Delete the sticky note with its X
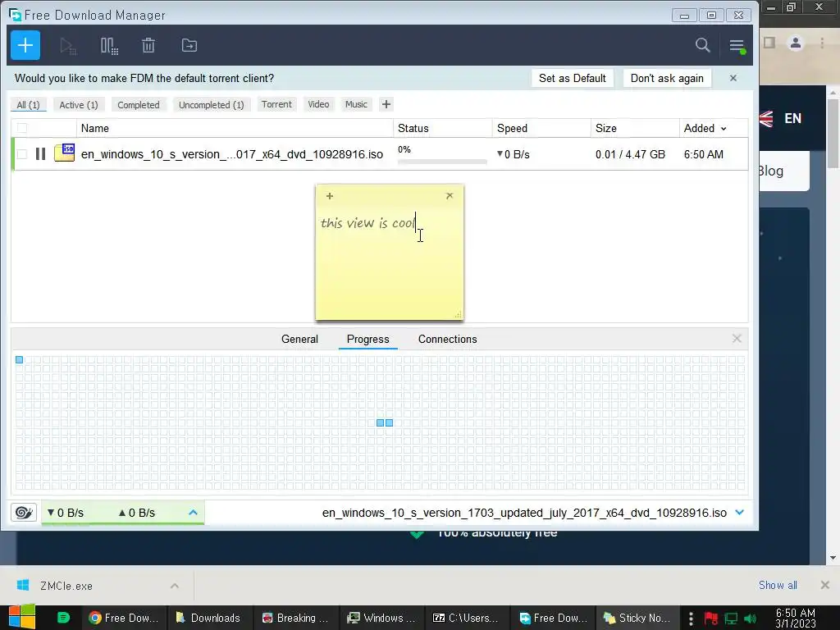 click(450, 195)
